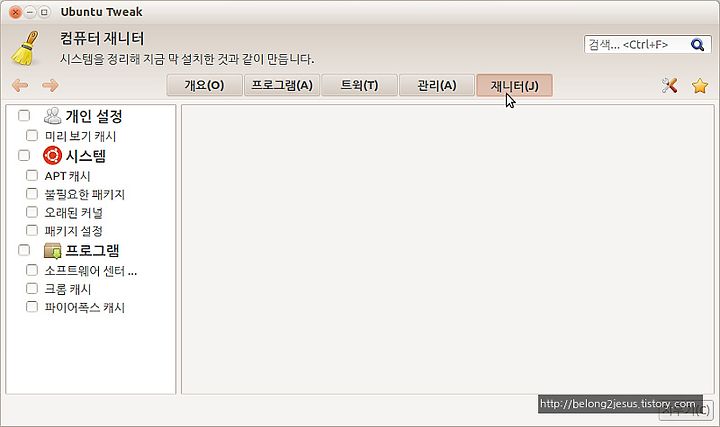Go to the 트윅(T) tab
The image size is (720, 427).
tap(360, 85)
